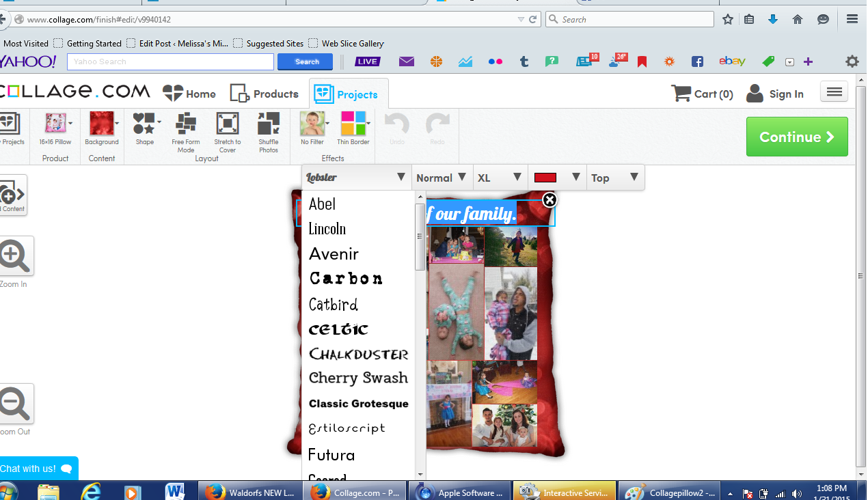Open the Normal text style dropdown

(x=442, y=178)
